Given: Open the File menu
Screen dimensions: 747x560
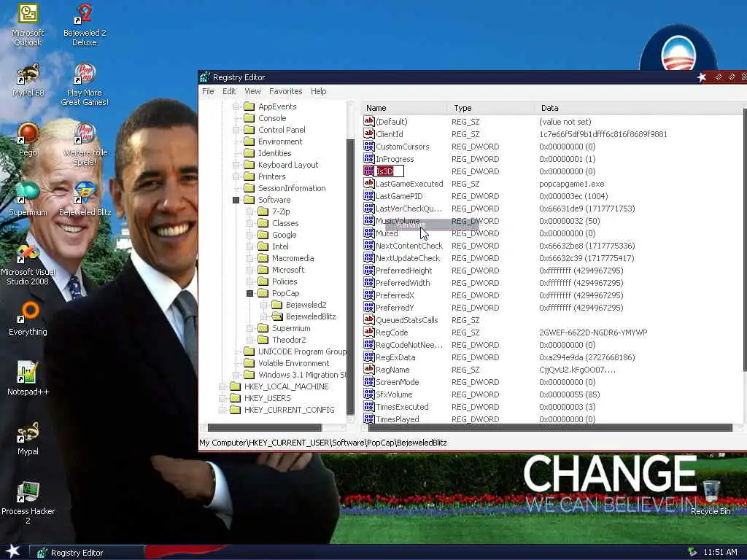Looking at the screenshot, I should 208,91.
